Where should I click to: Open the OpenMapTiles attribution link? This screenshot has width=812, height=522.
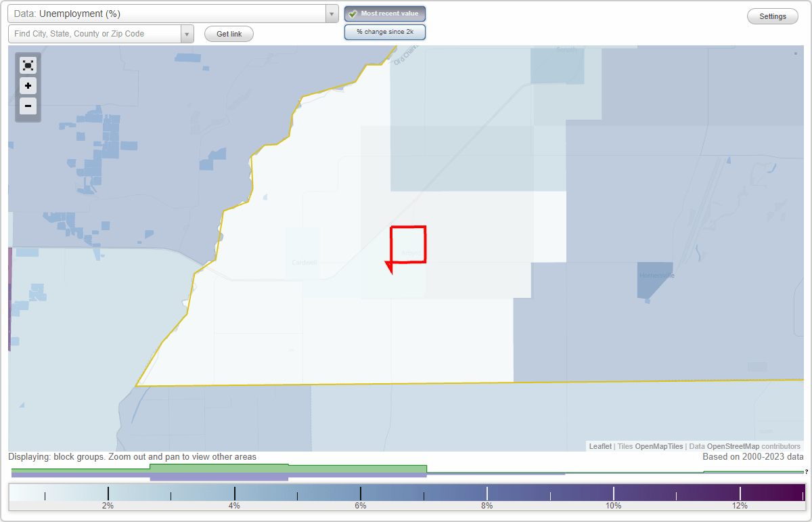(x=659, y=446)
